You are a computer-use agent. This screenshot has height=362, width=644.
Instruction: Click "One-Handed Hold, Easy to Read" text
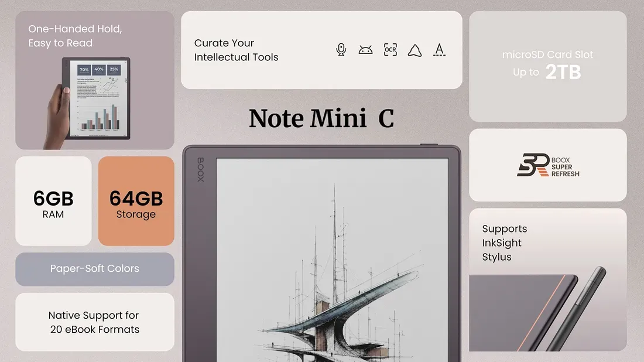coord(75,36)
